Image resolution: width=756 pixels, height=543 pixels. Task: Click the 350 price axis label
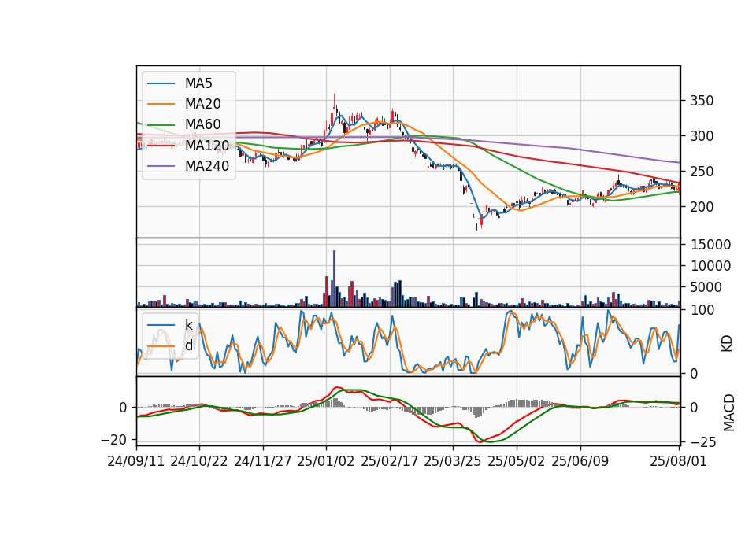[702, 101]
